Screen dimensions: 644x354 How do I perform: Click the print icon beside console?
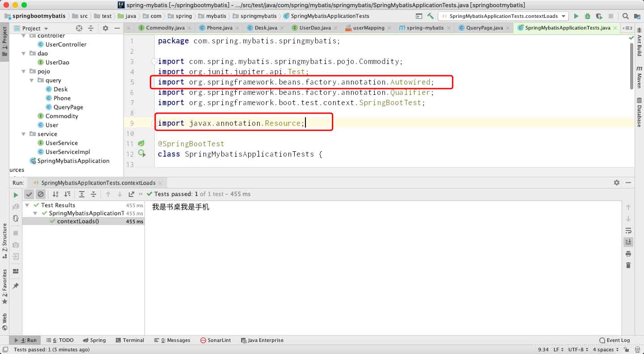pyautogui.click(x=628, y=254)
